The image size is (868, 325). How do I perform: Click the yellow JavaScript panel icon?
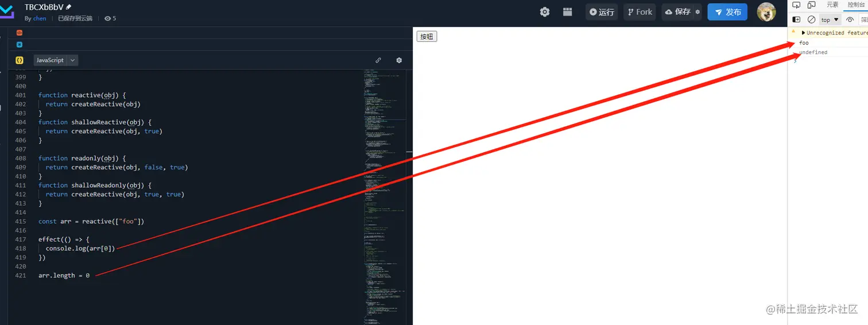point(20,60)
